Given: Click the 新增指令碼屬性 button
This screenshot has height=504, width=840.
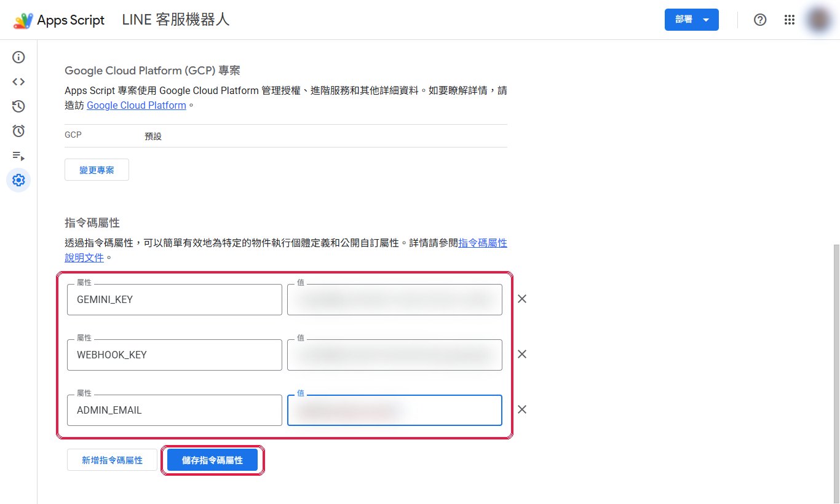Looking at the screenshot, I should (112, 460).
